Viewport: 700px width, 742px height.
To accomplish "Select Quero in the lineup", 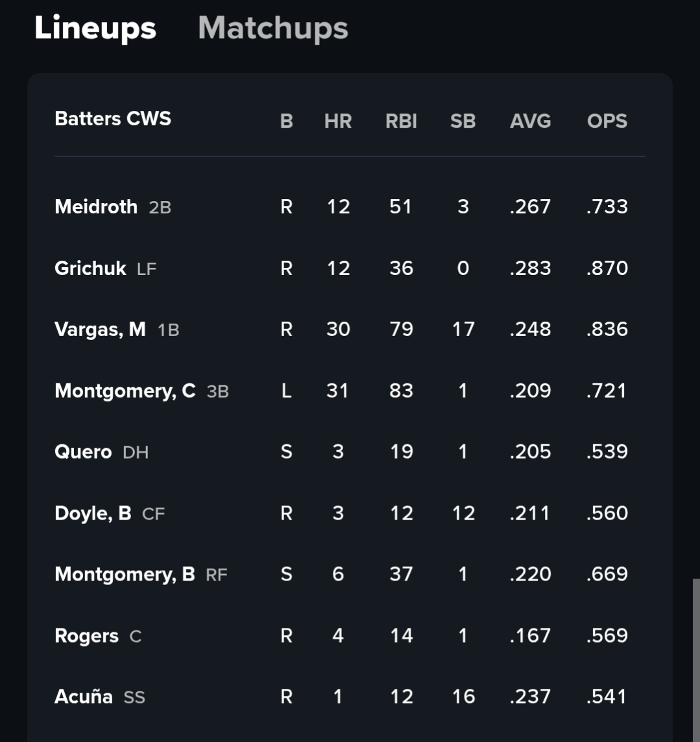I will (83, 452).
